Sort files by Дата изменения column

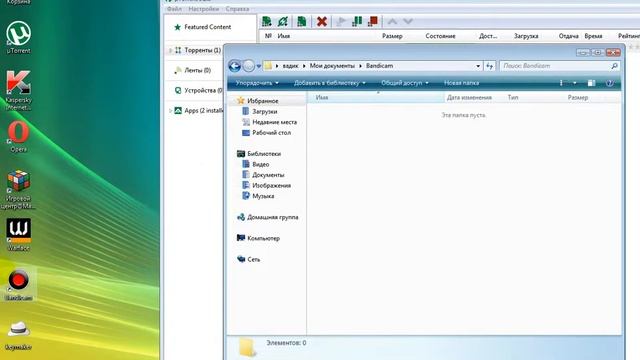pyautogui.click(x=469, y=98)
